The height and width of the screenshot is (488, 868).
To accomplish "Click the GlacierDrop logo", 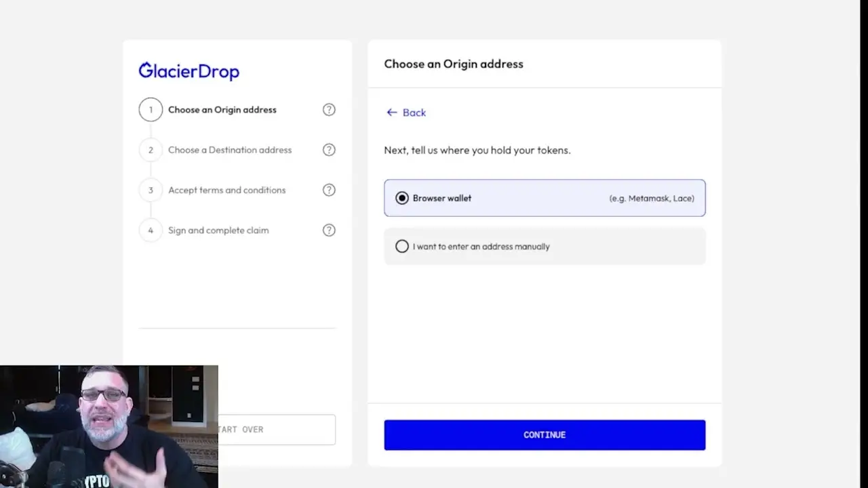I will [189, 71].
